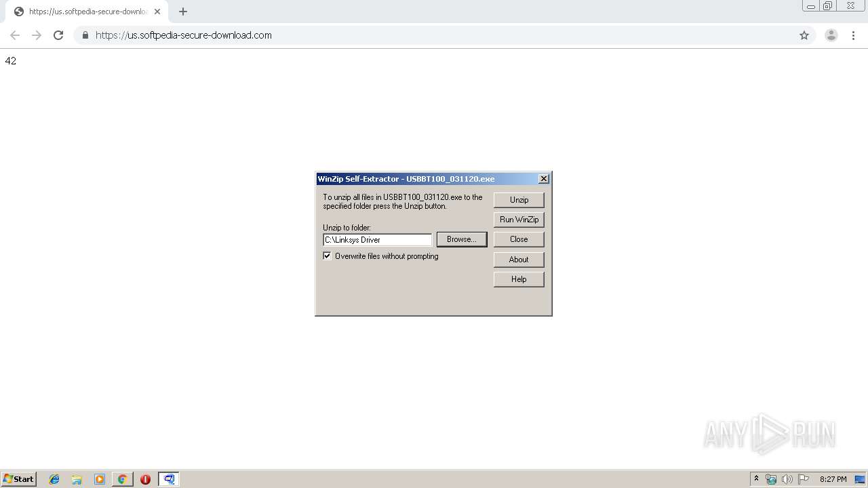Click the Unzip to folder path field

378,240
